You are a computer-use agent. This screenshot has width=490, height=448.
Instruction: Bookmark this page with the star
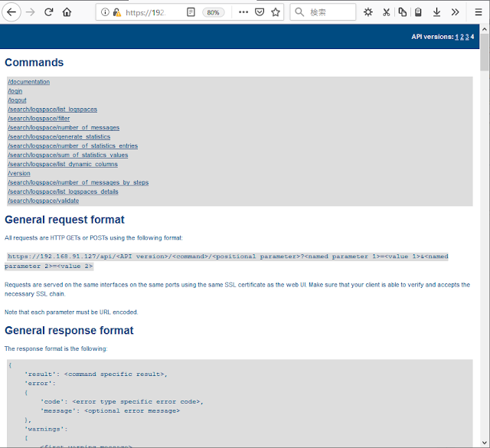(276, 12)
